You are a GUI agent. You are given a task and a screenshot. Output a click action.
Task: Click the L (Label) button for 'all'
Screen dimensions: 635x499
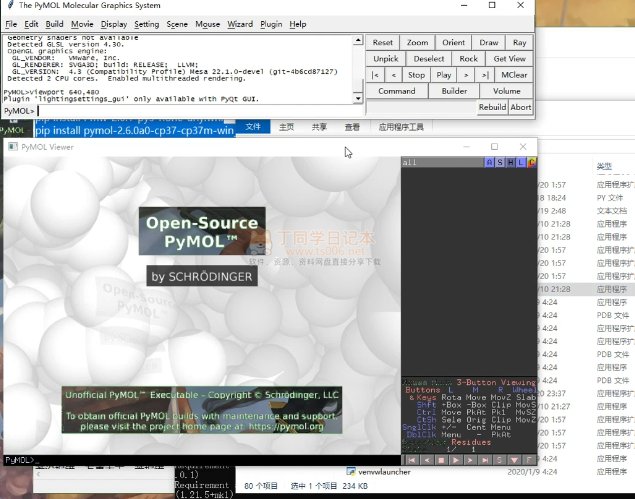click(521, 162)
